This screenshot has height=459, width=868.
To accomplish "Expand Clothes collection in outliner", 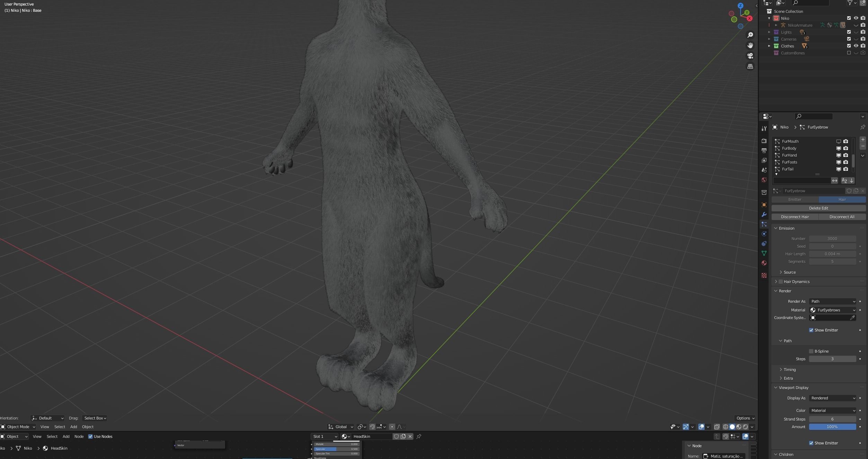I will tap(769, 46).
